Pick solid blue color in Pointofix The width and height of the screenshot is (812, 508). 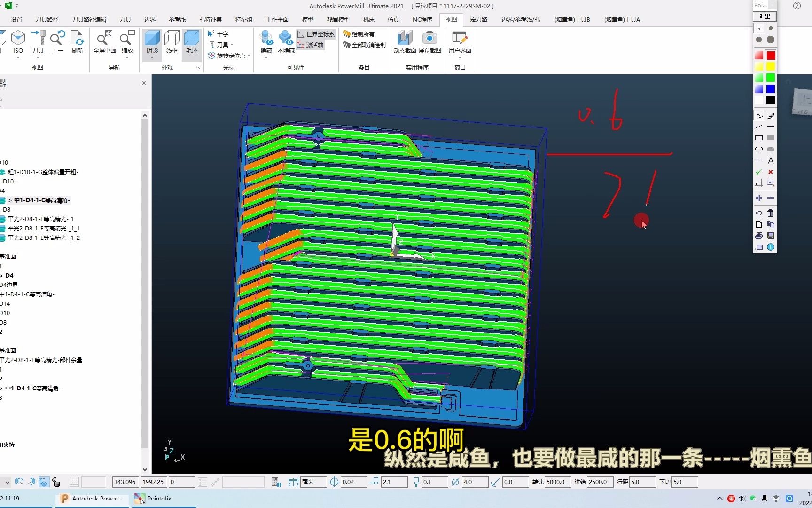(x=771, y=89)
